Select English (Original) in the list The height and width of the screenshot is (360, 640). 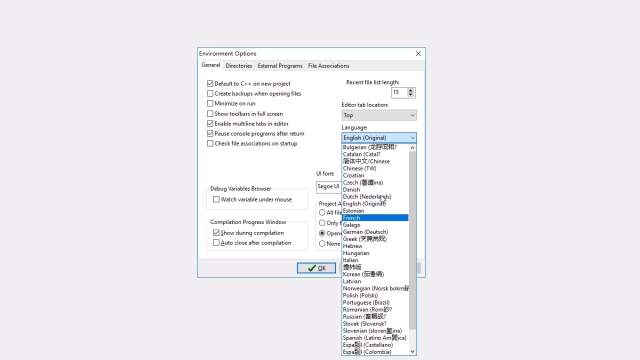pos(375,204)
